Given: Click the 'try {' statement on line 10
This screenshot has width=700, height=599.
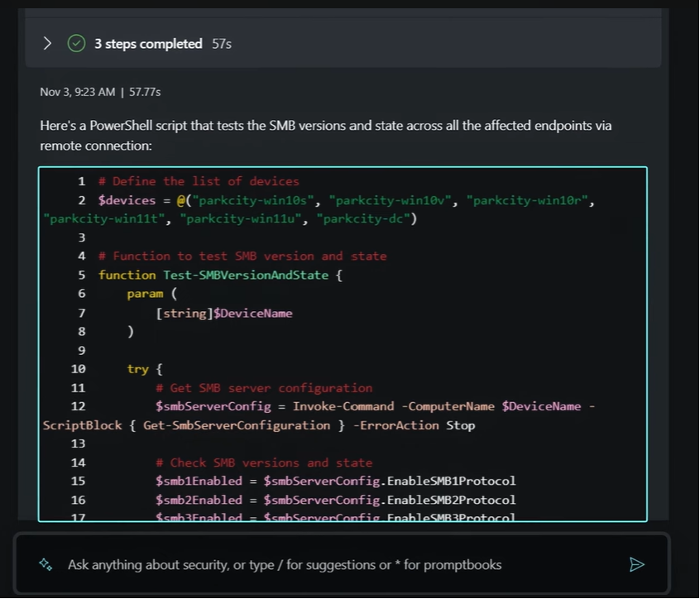Looking at the screenshot, I should pyautogui.click(x=145, y=369).
